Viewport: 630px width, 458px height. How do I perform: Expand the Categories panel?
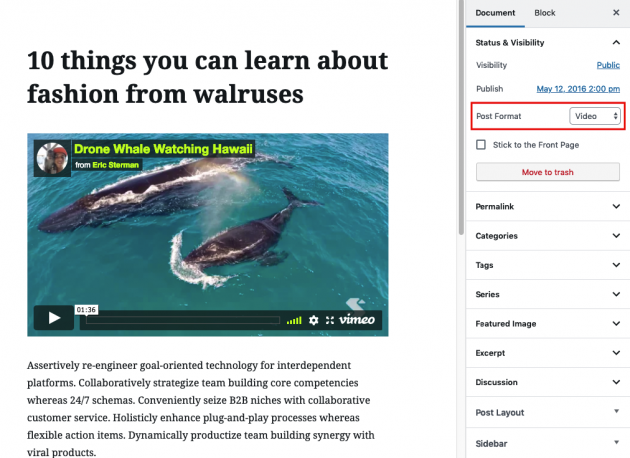[x=548, y=236]
